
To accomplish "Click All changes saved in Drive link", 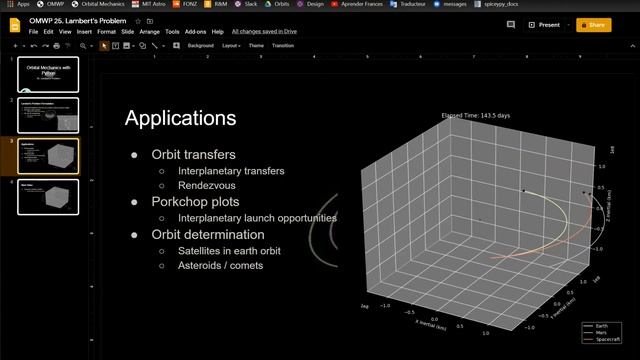I will coord(264,31).
